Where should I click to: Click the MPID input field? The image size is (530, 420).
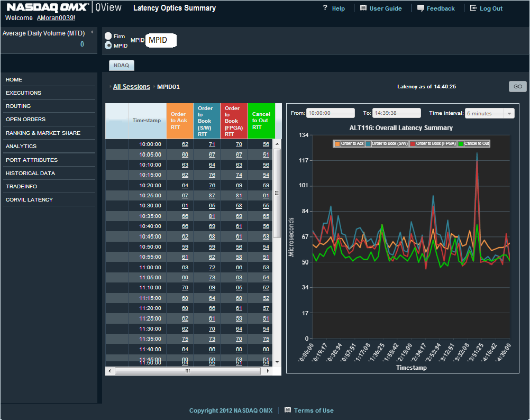tap(161, 40)
